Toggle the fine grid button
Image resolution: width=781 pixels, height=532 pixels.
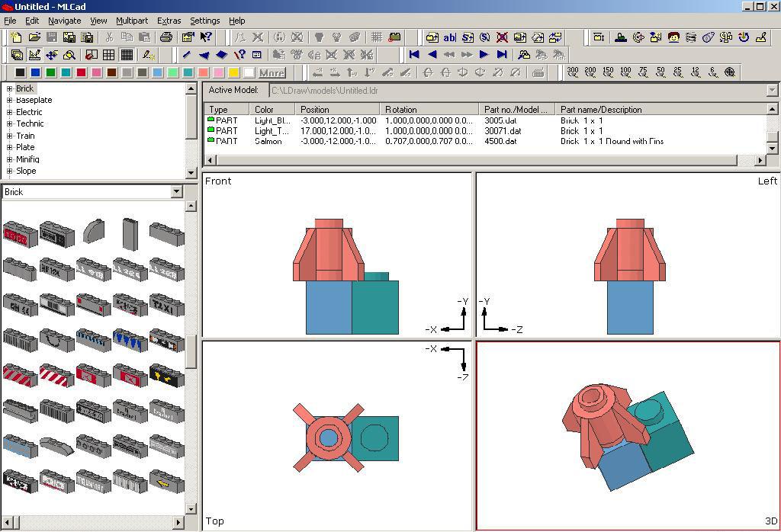click(x=127, y=55)
